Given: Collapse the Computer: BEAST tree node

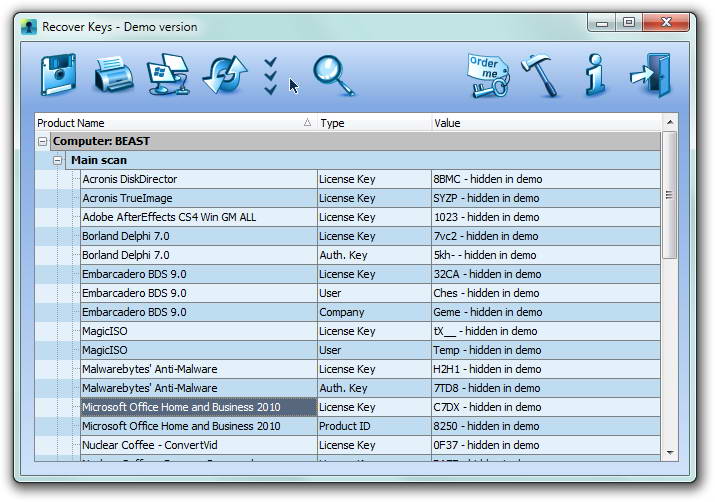Looking at the screenshot, I should click(42, 142).
